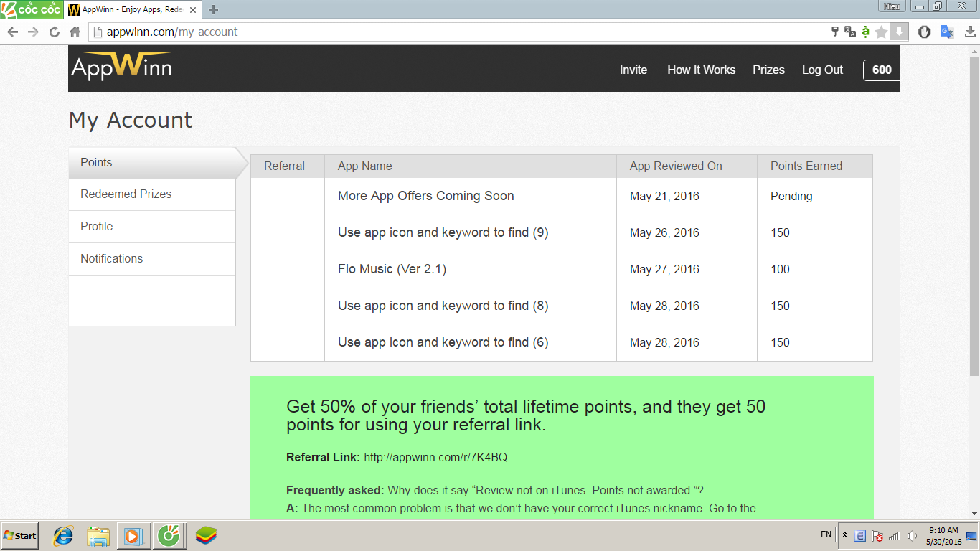
Task: Click the "Flo Music (Ver 2.1)" row
Action: (392, 269)
